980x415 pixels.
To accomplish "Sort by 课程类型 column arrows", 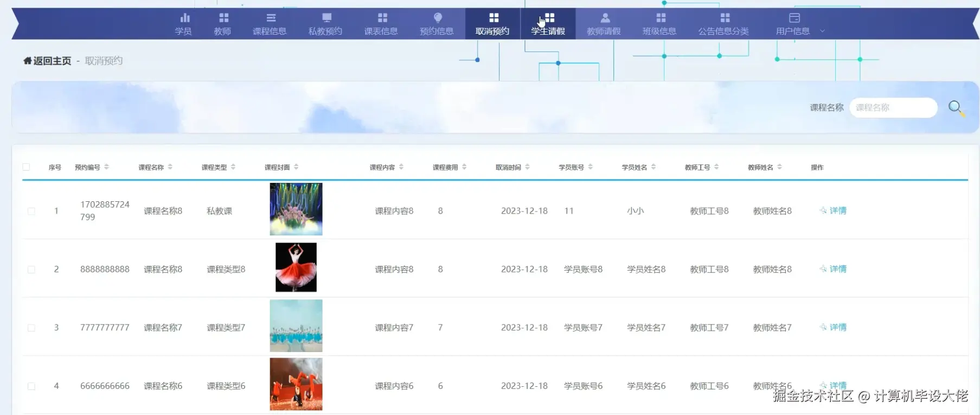I will [233, 167].
